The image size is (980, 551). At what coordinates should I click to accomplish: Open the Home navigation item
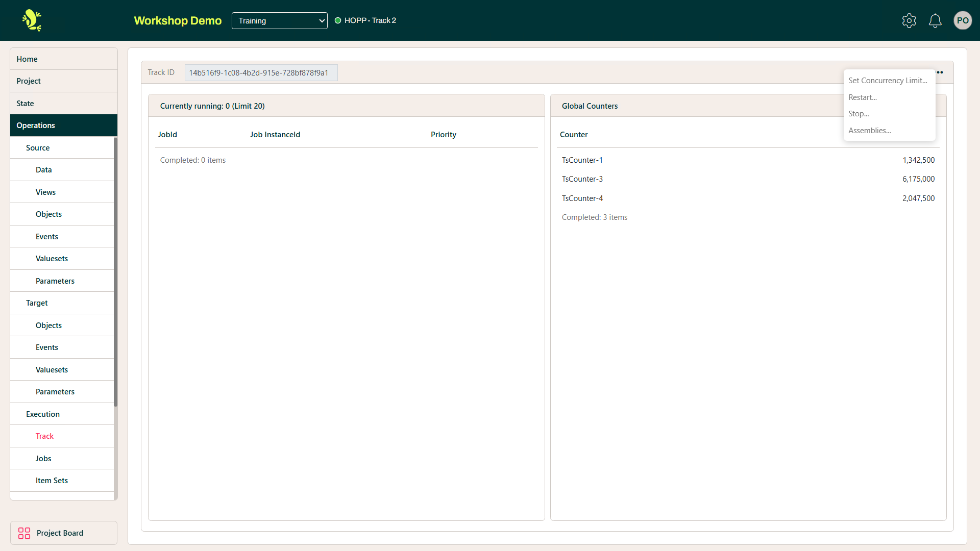tap(27, 59)
